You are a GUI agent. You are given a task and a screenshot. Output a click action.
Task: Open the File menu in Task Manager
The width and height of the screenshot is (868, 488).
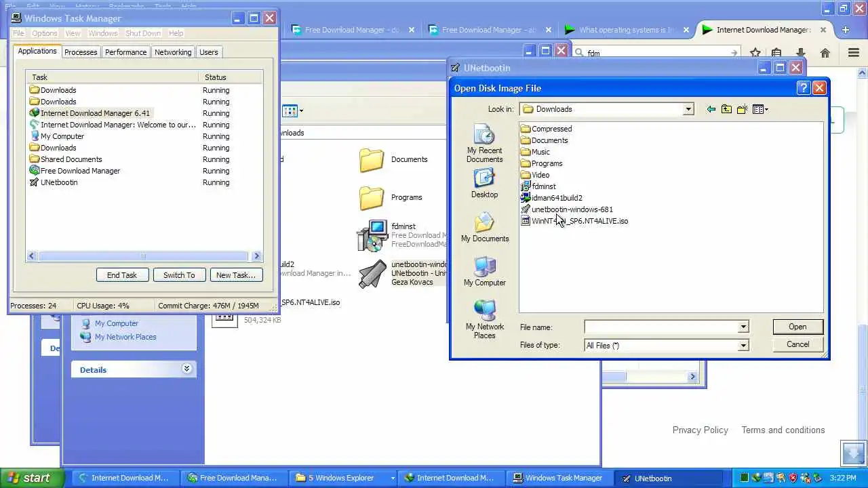point(18,33)
